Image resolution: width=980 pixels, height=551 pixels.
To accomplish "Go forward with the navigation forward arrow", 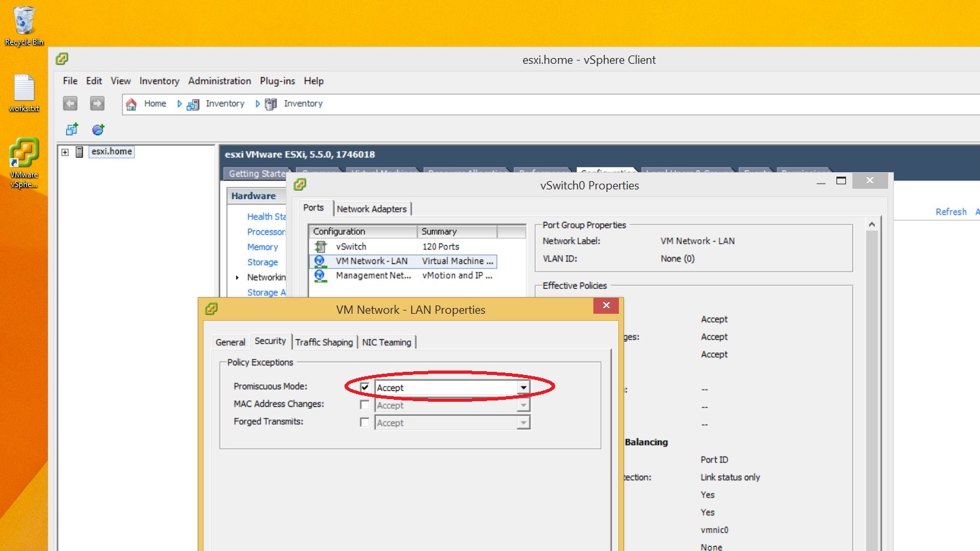I will (x=97, y=103).
